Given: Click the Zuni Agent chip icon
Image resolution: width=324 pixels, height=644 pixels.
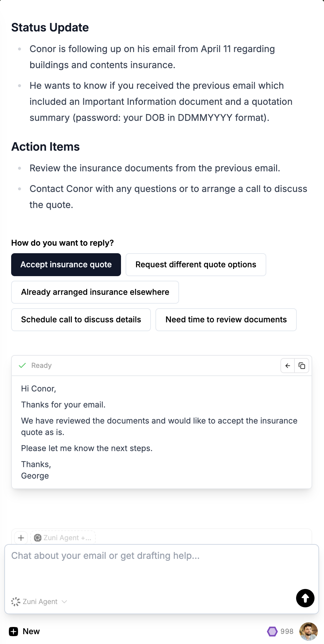Looking at the screenshot, I should point(38,538).
